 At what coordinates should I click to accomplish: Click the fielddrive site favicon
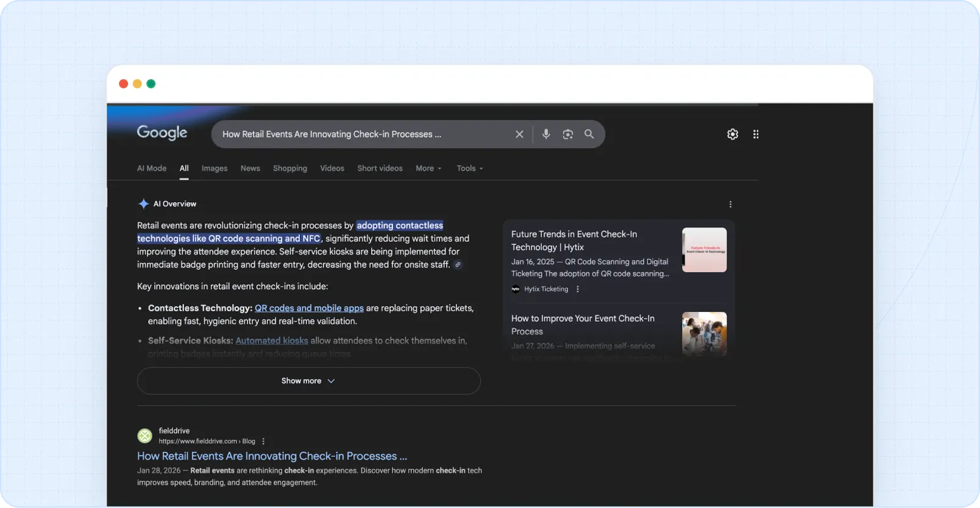pos(144,436)
